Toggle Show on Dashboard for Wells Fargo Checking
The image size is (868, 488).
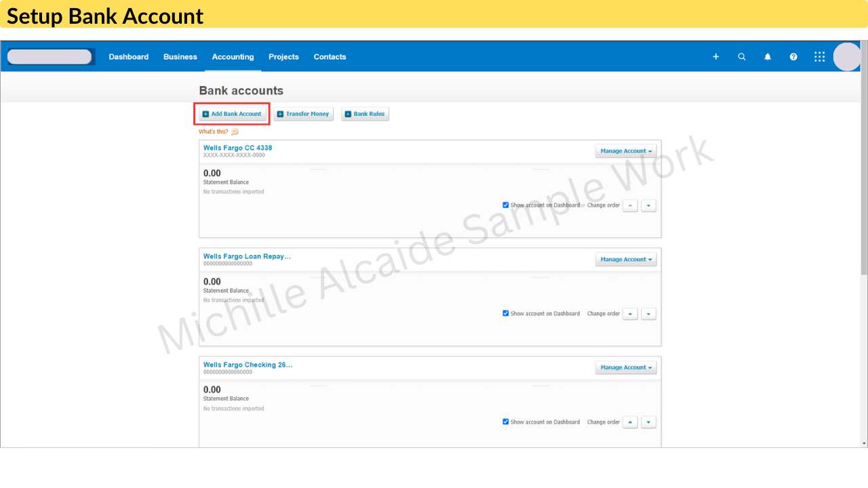point(506,422)
